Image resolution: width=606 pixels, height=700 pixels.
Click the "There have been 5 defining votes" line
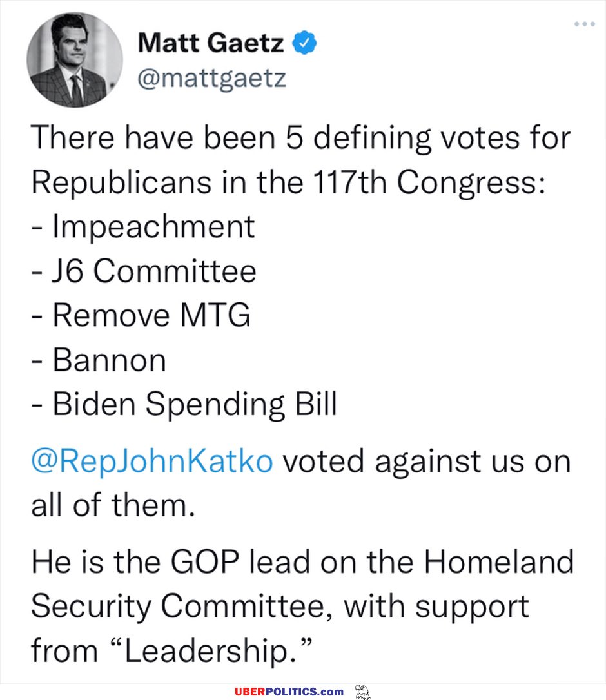pyautogui.click(x=300, y=137)
